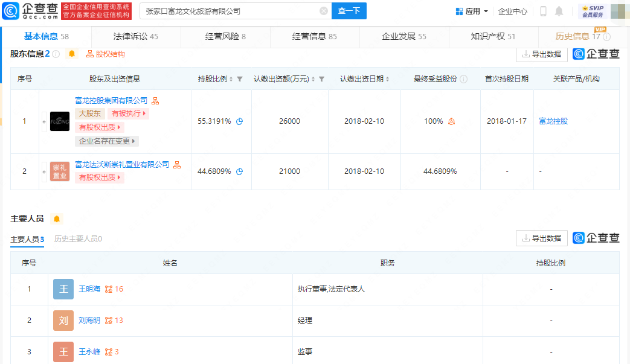
Task: Open the 应用 dropdown menu
Action: 472,11
